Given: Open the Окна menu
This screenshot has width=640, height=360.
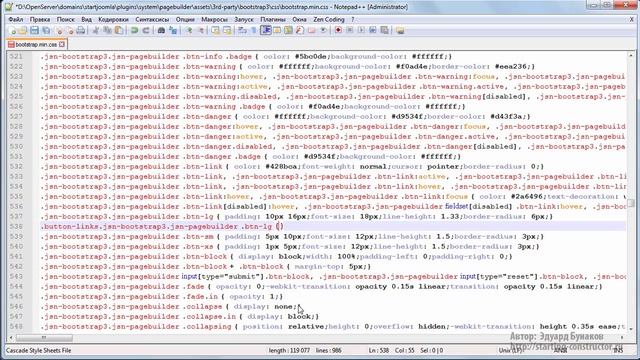Looking at the screenshot, I should coord(299,19).
